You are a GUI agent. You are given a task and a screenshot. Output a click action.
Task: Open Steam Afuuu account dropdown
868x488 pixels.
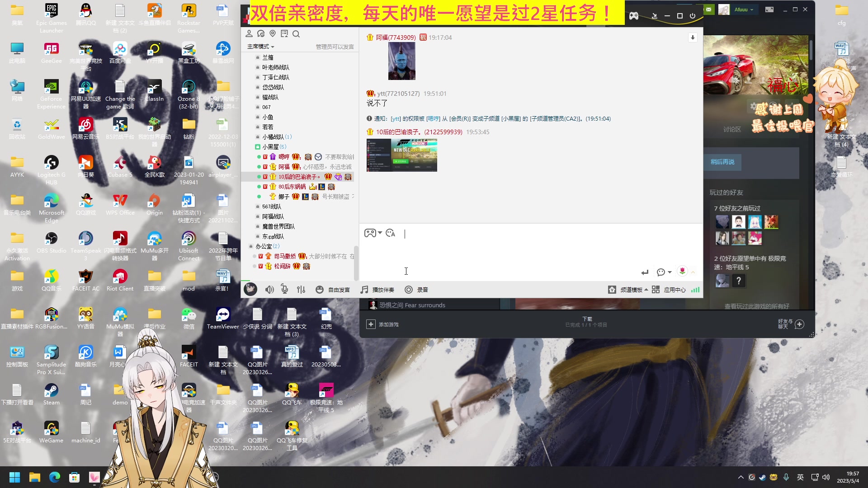coord(744,9)
